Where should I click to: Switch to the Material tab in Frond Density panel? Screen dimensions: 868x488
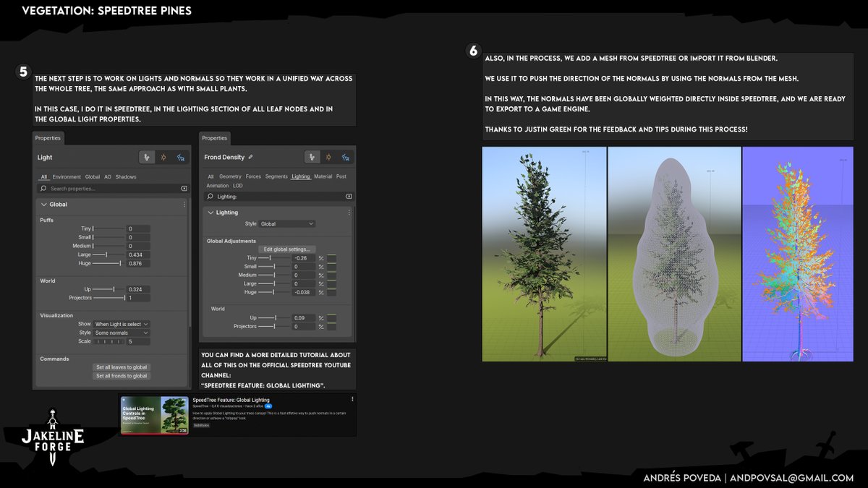pos(323,176)
